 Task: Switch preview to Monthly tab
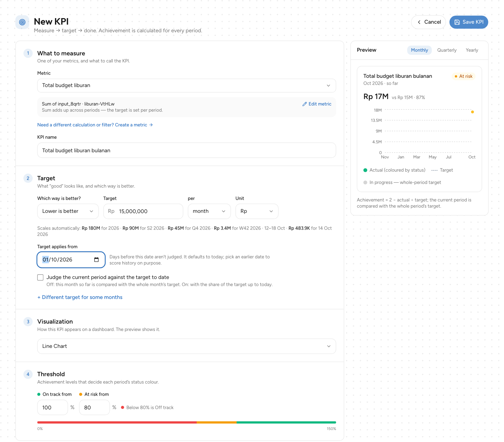tap(419, 50)
